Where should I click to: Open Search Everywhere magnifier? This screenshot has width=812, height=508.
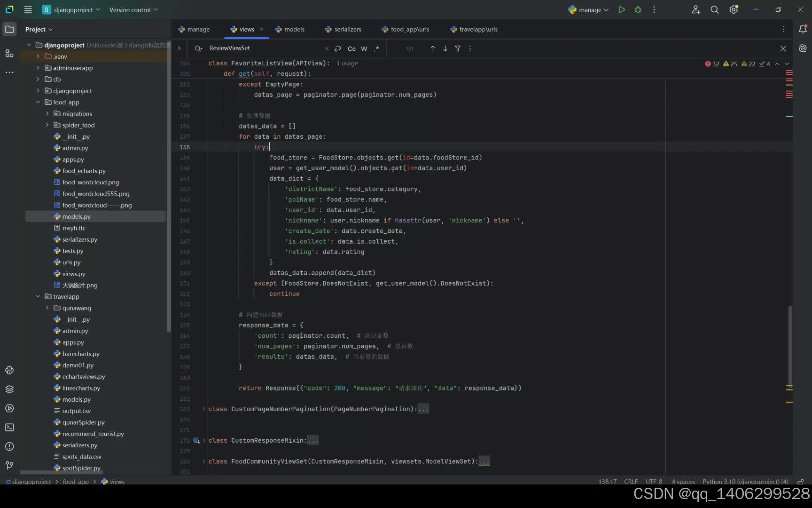[x=715, y=9]
